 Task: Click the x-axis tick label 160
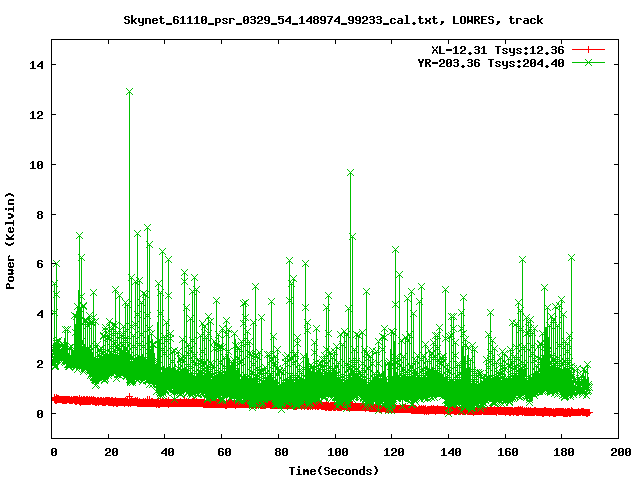(x=508, y=452)
